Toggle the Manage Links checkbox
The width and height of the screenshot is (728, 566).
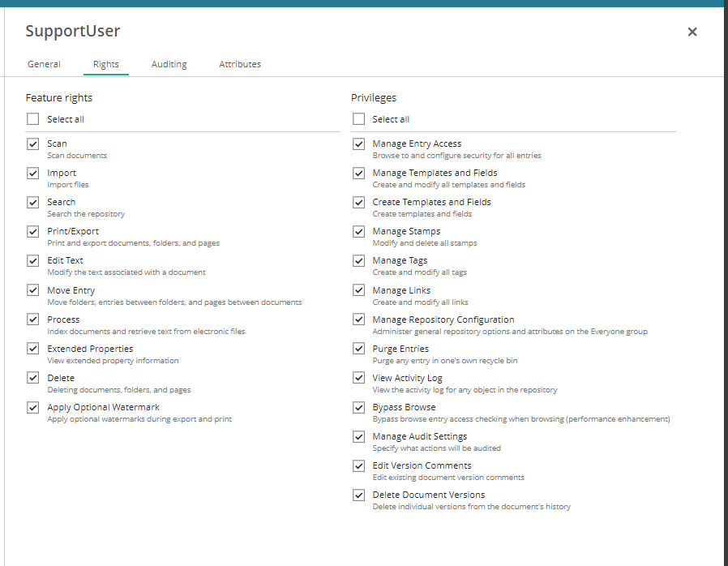coord(358,290)
